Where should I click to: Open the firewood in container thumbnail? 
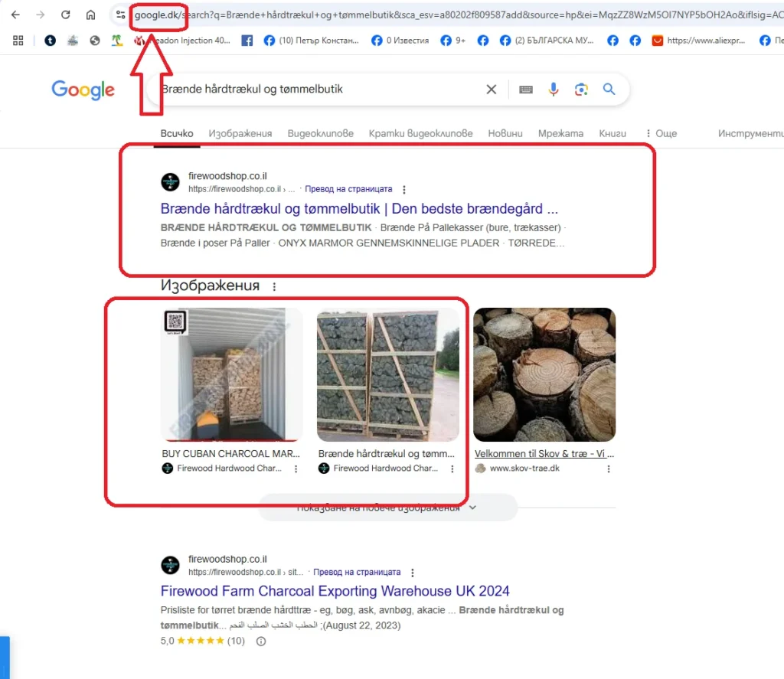(x=231, y=374)
